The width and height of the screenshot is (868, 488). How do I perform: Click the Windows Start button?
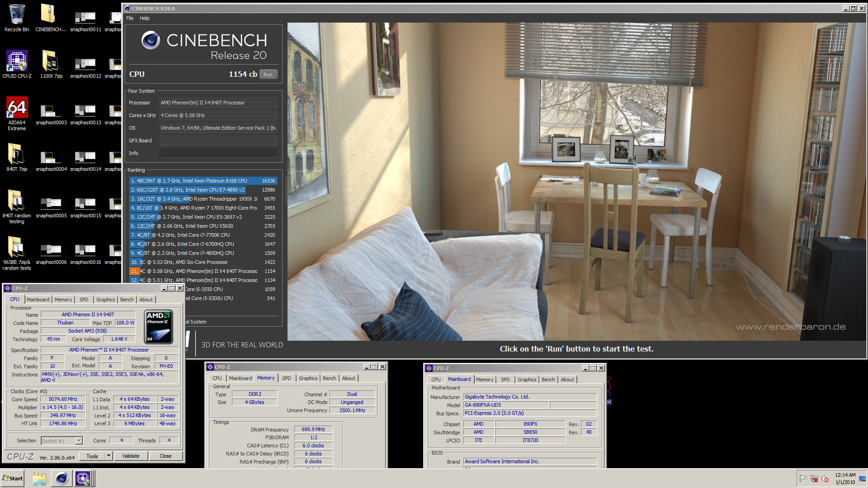(x=13, y=479)
